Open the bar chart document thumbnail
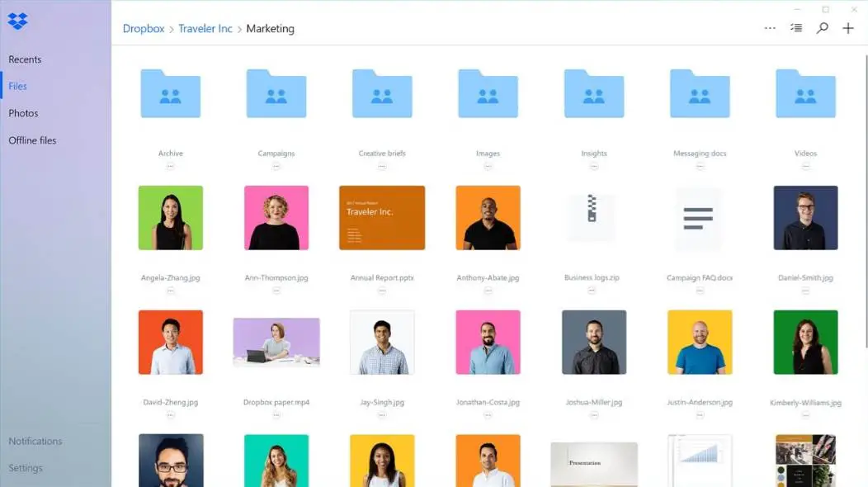This screenshot has height=487, width=868. click(700, 461)
